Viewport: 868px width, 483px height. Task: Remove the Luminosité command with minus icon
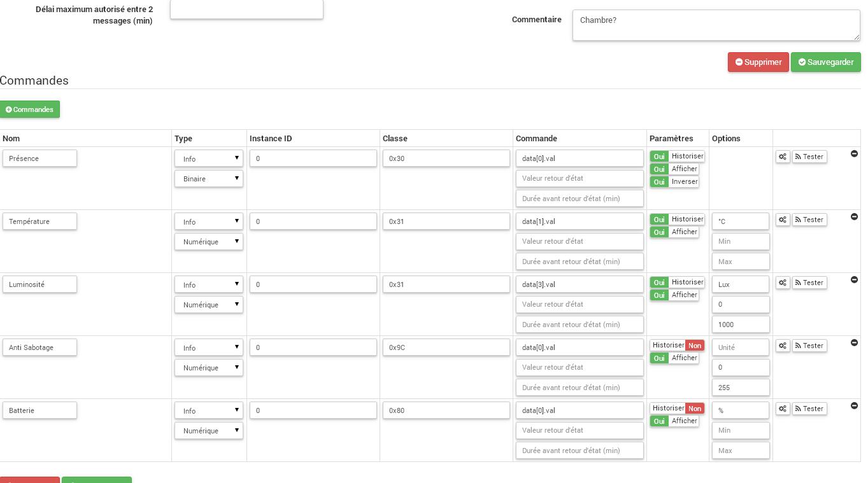click(855, 280)
